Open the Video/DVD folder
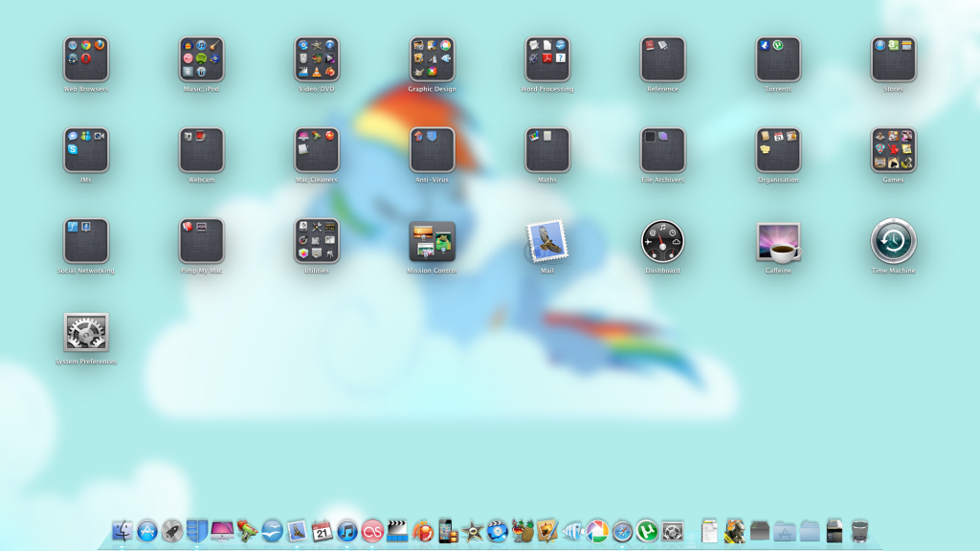The image size is (980, 551). click(x=317, y=59)
